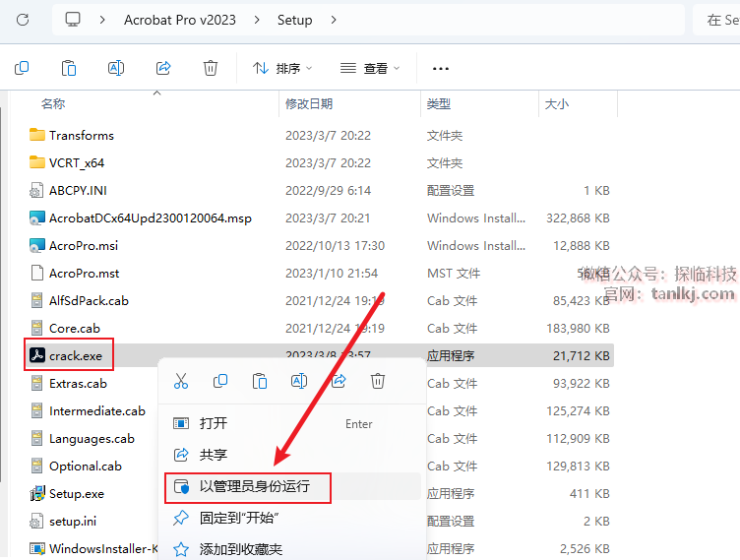
Task: Sort by the 修改日期 column header
Action: click(309, 104)
